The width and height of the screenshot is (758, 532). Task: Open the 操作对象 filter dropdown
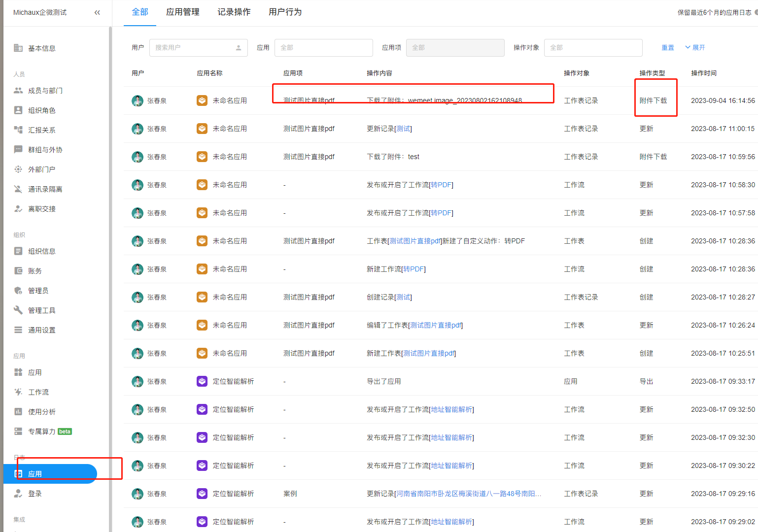(593, 48)
